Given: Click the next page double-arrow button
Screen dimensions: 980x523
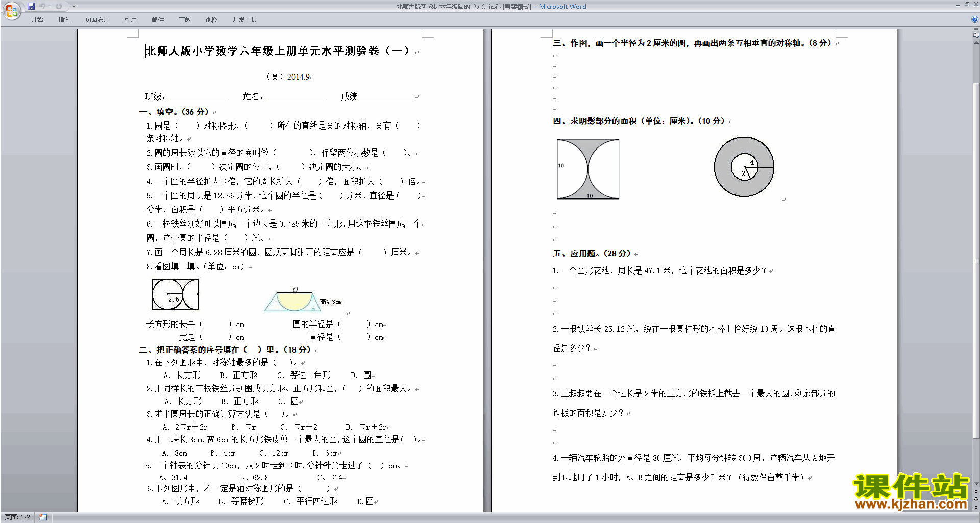Looking at the screenshot, I should [976, 508].
